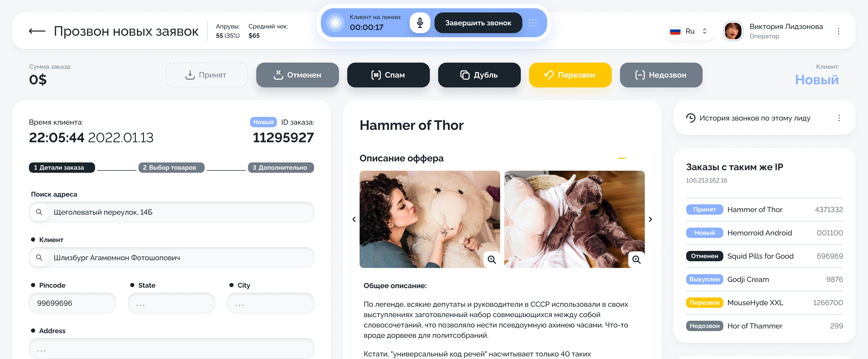Open the dial pad dots grid
The width and height of the screenshot is (868, 359).
(x=532, y=23)
